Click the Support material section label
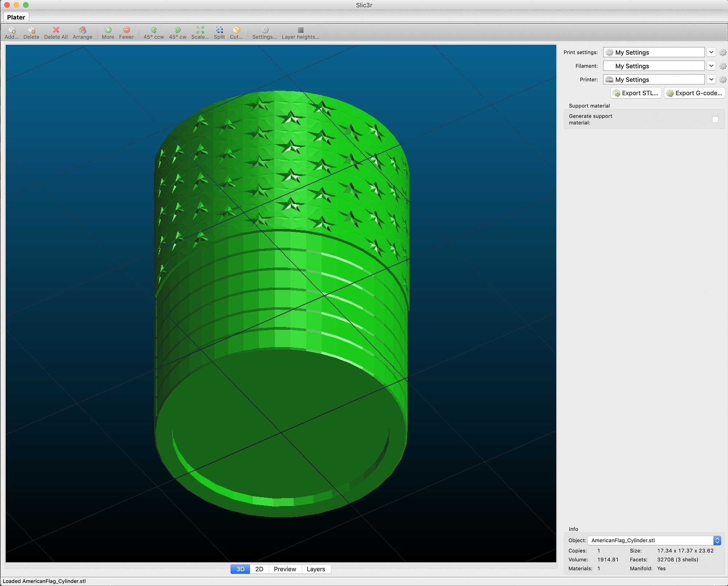The height and width of the screenshot is (586, 728). (589, 106)
